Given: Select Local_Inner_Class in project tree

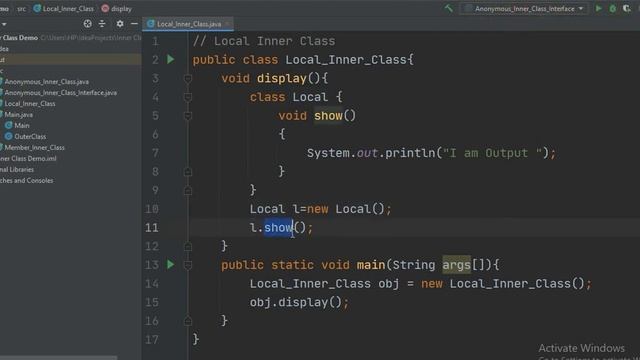Looking at the screenshot, I should click(29, 104).
